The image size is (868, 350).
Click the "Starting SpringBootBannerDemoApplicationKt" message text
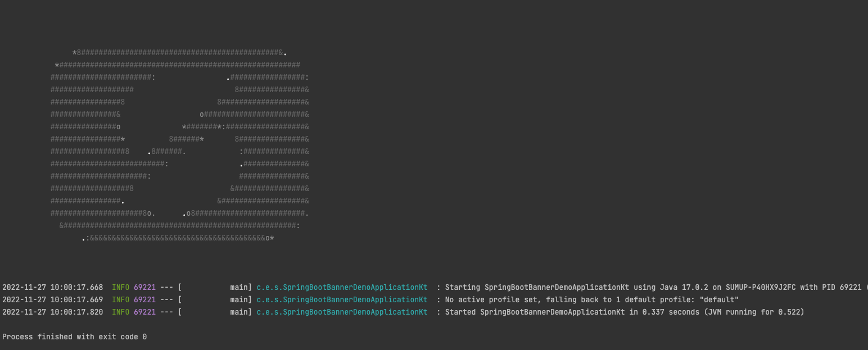[537, 288]
